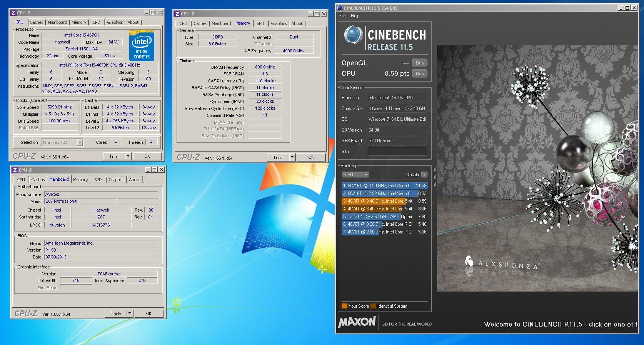
Task: Click CPU-Z title icon in Memory window
Action: [x=177, y=14]
